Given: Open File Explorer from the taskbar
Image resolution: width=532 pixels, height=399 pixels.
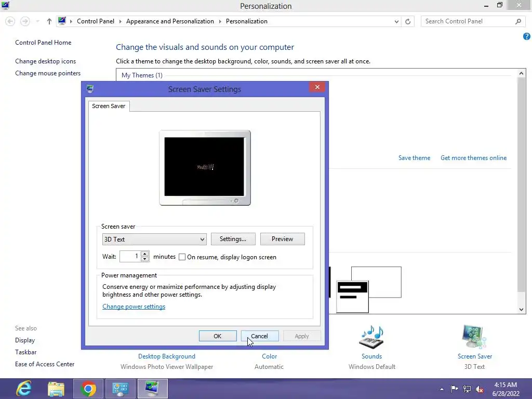Looking at the screenshot, I should pos(56,389).
